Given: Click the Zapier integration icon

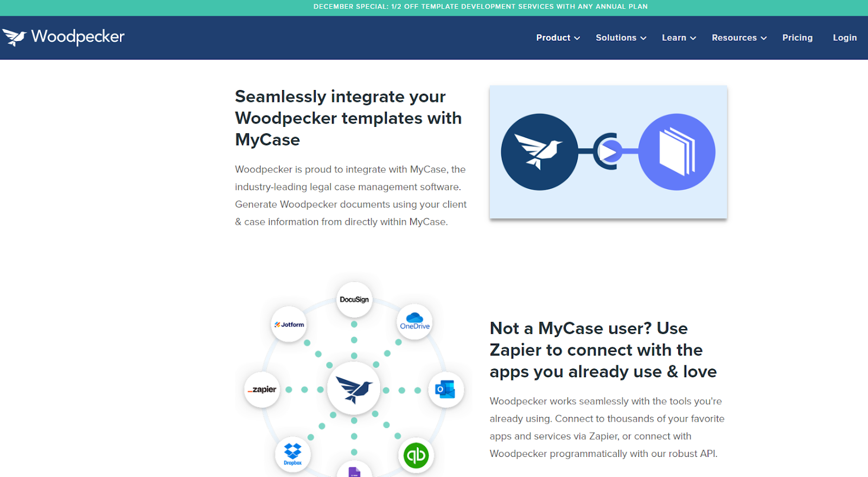Looking at the screenshot, I should click(x=263, y=389).
